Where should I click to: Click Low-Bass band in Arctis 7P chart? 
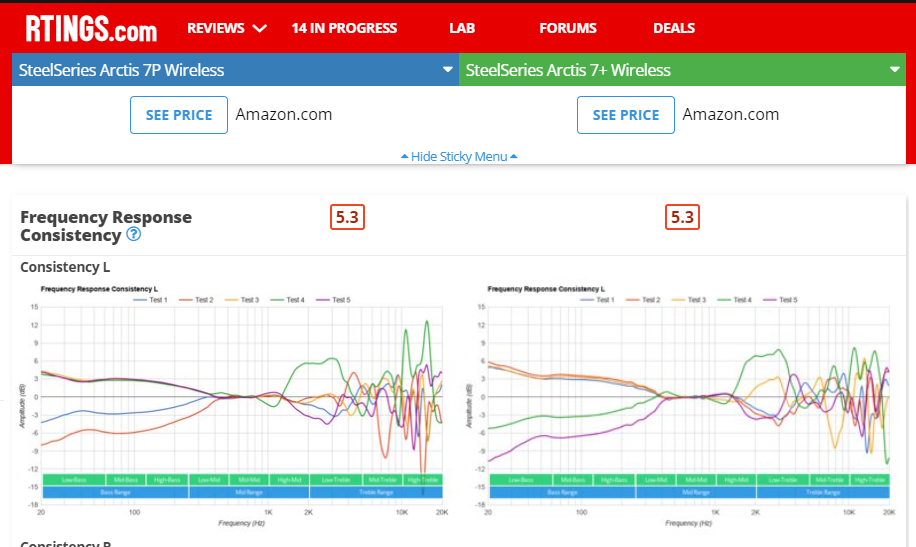74,480
